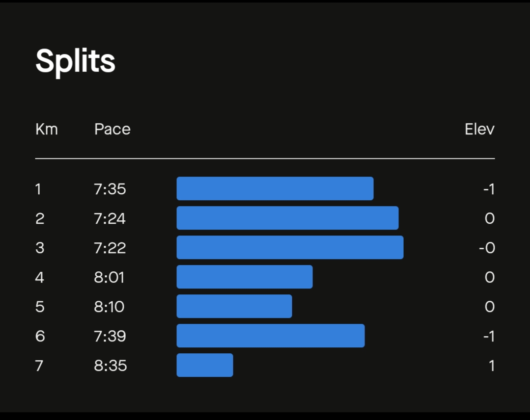Click the split number 6 row label
Image resolution: width=530 pixels, height=420 pixels.
(x=40, y=336)
